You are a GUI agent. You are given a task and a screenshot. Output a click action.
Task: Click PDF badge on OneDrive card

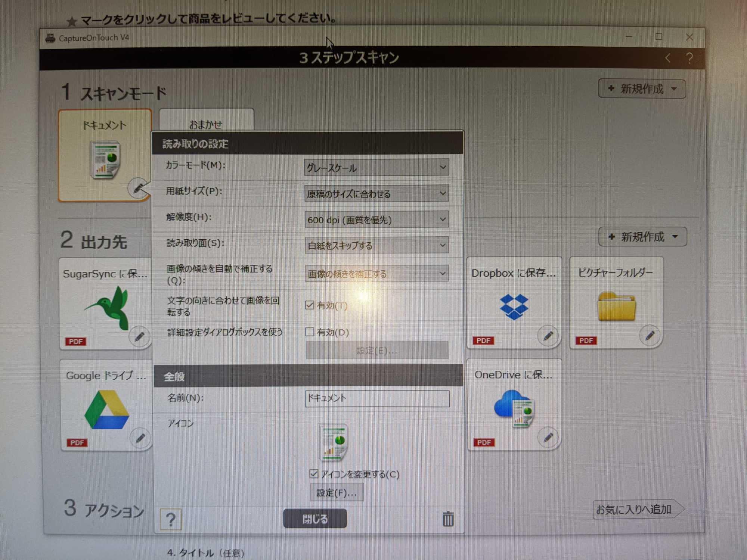point(484,442)
